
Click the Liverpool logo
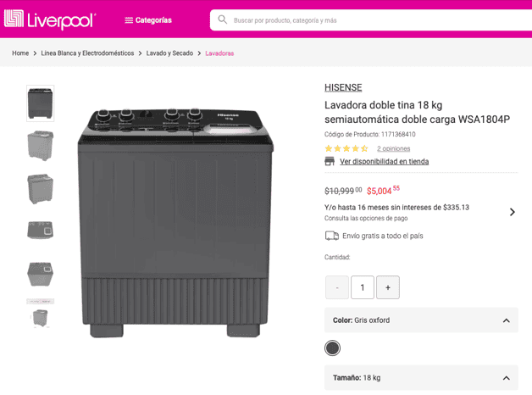pos(50,19)
